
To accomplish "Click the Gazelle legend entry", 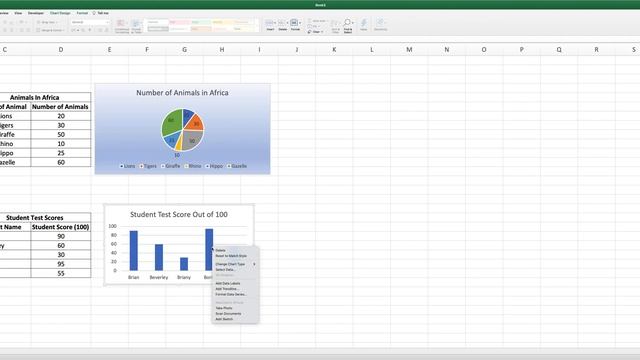I will pyautogui.click(x=237, y=166).
